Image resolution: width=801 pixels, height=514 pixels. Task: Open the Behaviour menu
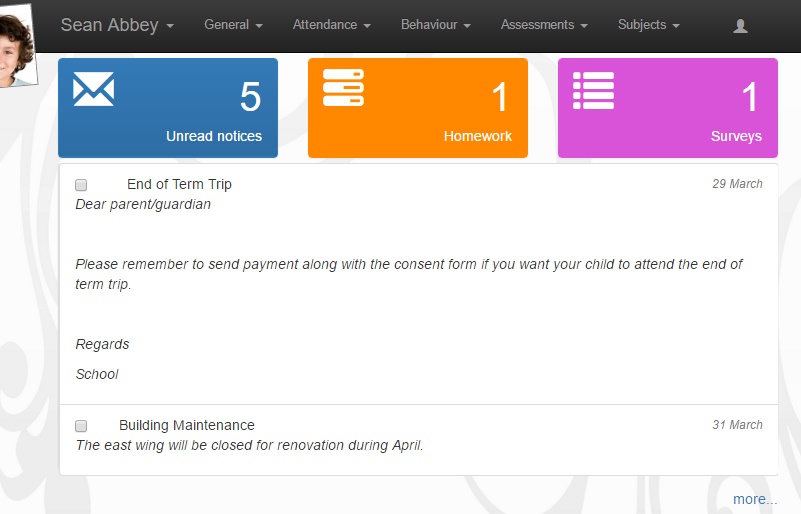(x=436, y=25)
